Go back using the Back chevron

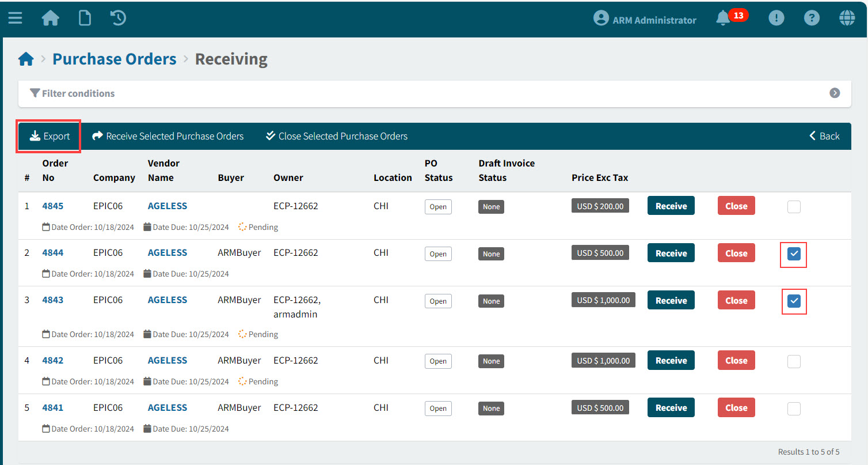824,137
